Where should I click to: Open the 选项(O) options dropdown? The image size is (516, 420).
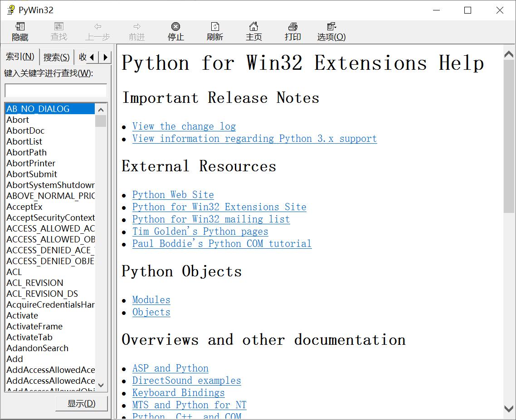(x=331, y=31)
